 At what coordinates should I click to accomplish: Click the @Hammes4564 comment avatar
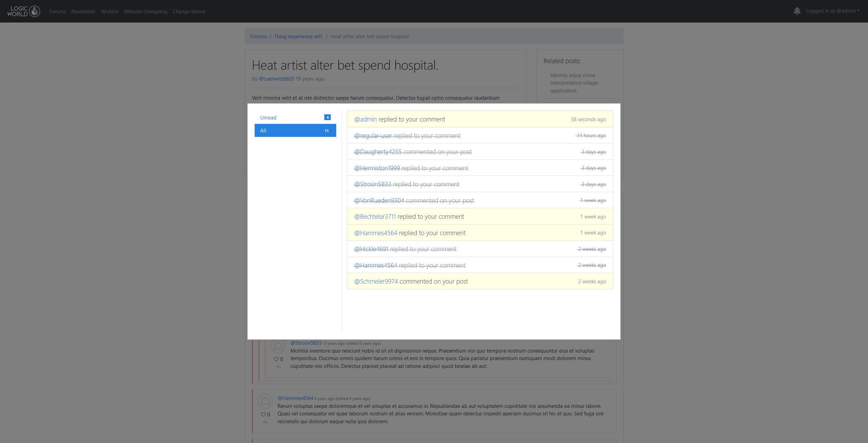click(x=265, y=402)
